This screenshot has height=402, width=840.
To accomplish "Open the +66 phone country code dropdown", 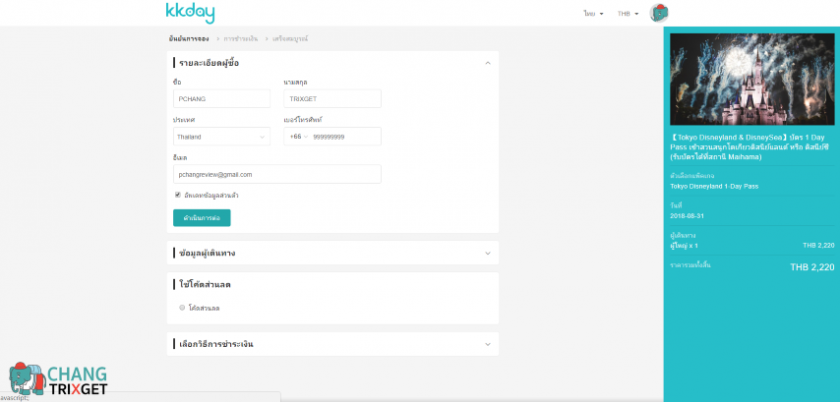I will pyautogui.click(x=298, y=137).
